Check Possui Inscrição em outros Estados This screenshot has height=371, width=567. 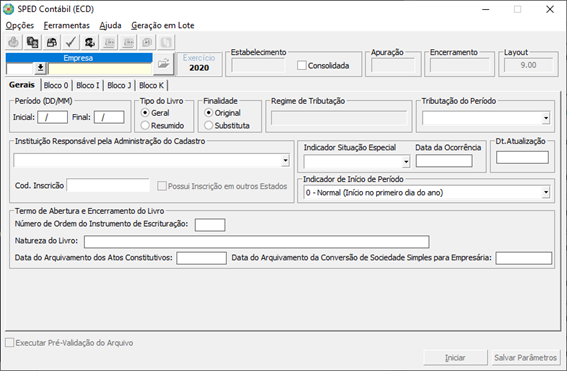click(162, 186)
